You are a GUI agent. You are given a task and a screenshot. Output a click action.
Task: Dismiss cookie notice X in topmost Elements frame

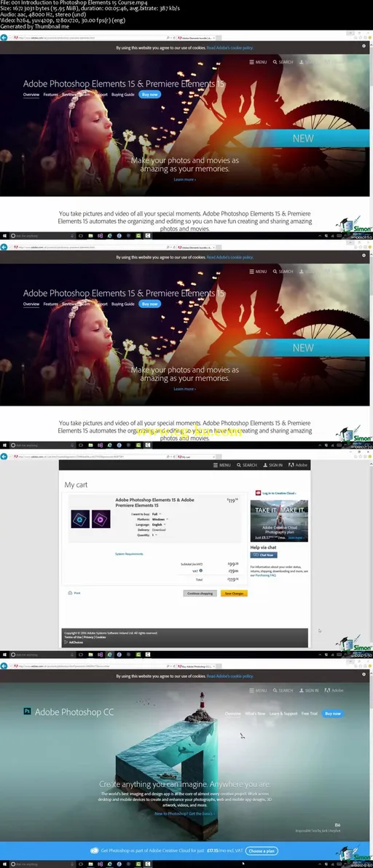[x=364, y=47]
